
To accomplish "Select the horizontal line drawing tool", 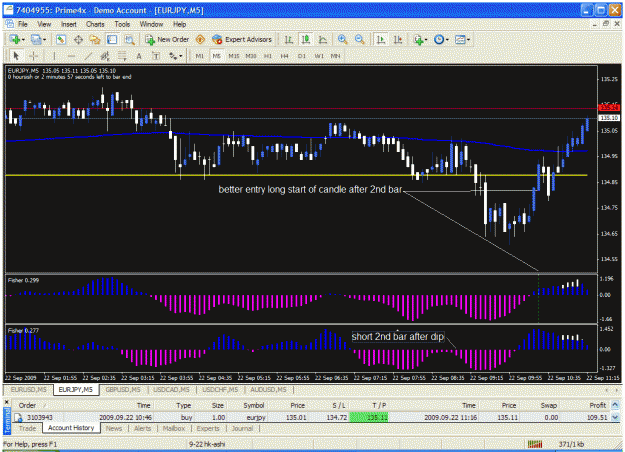I will click(x=71, y=56).
